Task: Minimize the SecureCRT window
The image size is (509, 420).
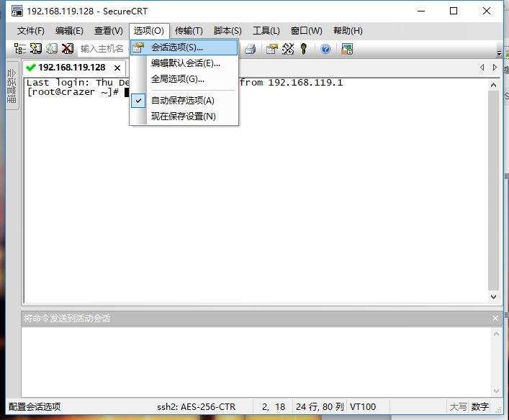Action: (x=421, y=11)
